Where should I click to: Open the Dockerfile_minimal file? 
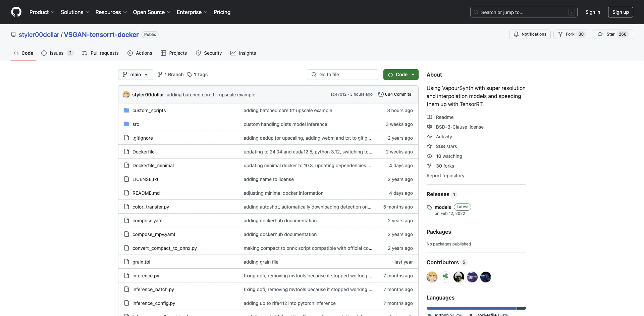pos(153,166)
